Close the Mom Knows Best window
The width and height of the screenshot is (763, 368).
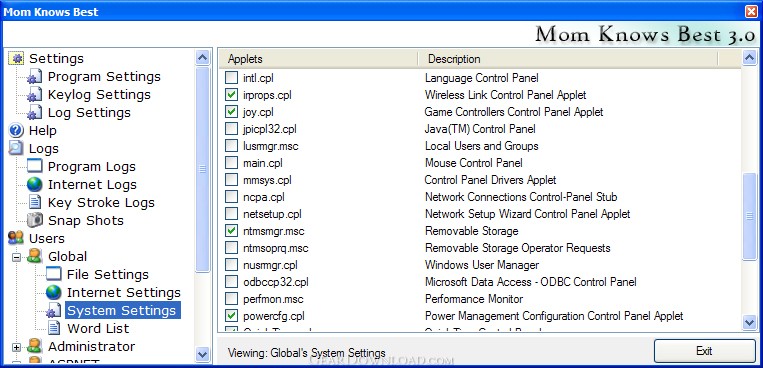(751, 11)
